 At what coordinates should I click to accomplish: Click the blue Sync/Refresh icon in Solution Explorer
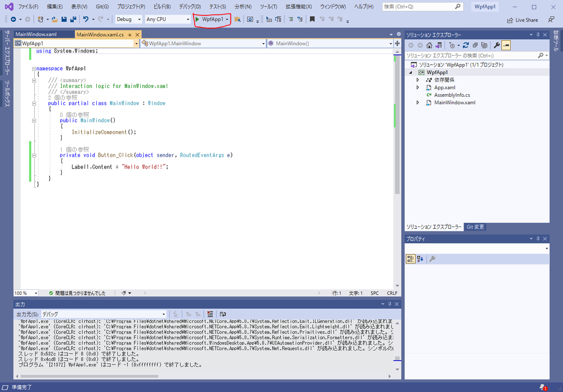465,45
